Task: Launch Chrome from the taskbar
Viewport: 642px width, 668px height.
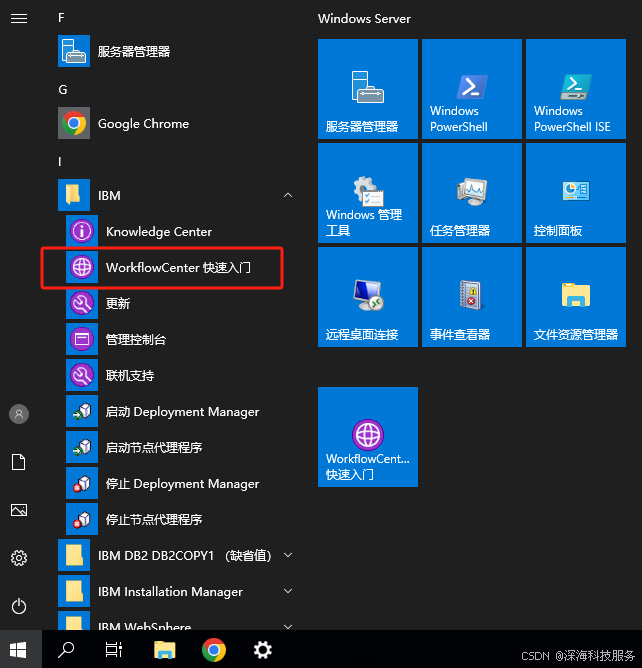Action: click(214, 650)
